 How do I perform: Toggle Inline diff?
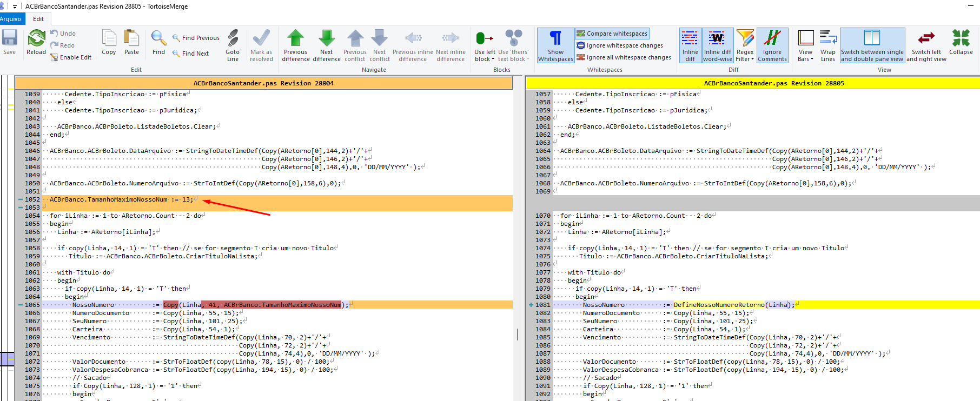[x=690, y=45]
